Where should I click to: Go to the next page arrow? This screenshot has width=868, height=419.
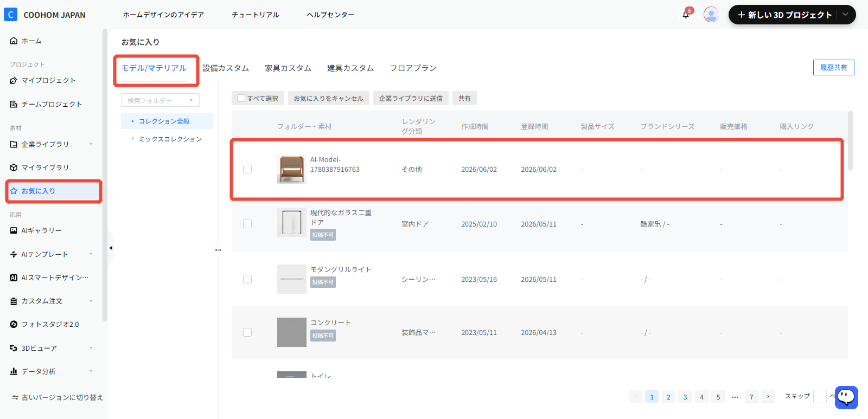pos(768,397)
